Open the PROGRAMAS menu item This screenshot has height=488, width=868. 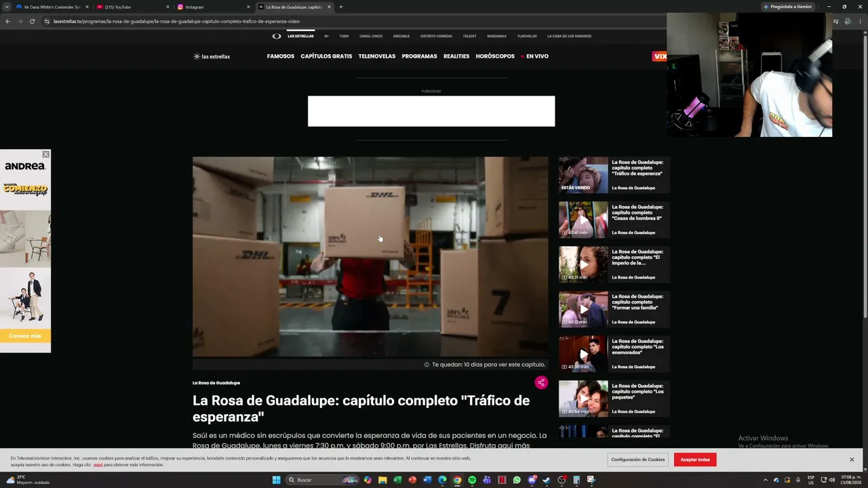click(x=419, y=56)
